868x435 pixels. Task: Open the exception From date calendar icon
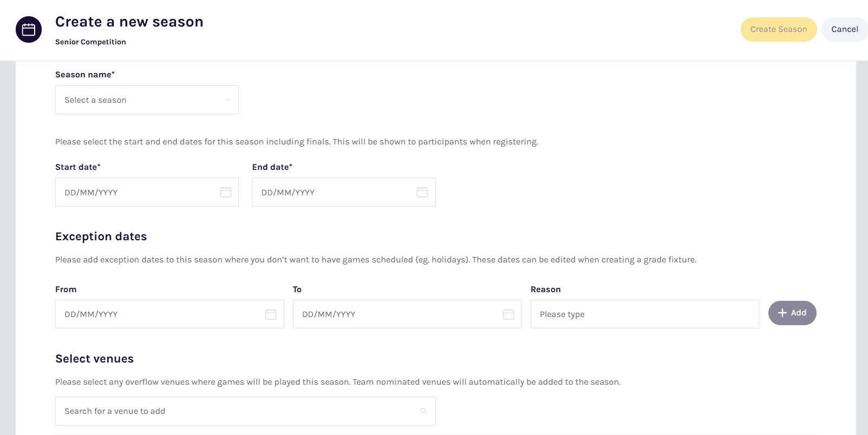coord(271,314)
